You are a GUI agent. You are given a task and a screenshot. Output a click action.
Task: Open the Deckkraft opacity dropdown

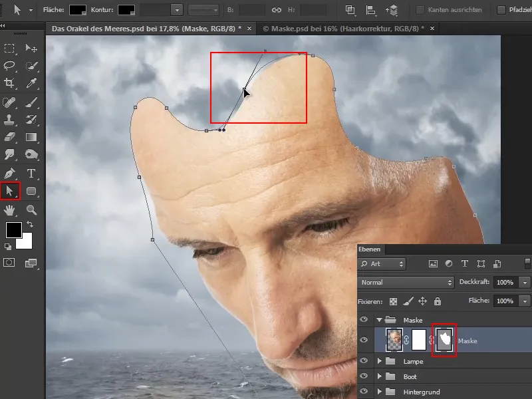pos(525,282)
